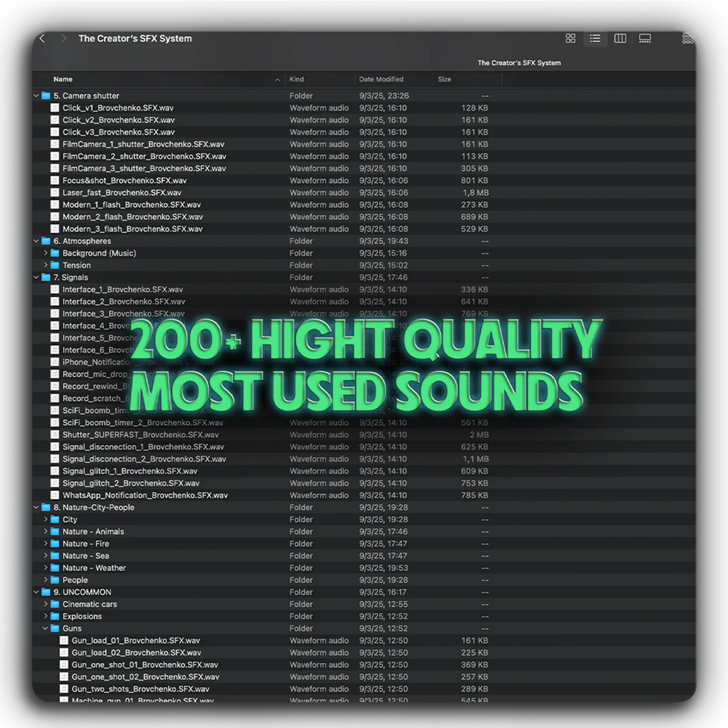Switch to gallery view
The image size is (728, 728).
click(645, 38)
